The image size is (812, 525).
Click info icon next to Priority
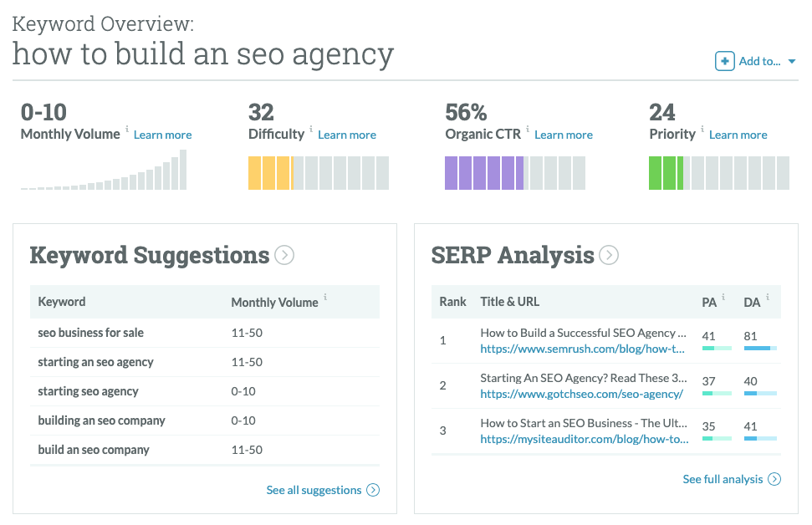702,130
